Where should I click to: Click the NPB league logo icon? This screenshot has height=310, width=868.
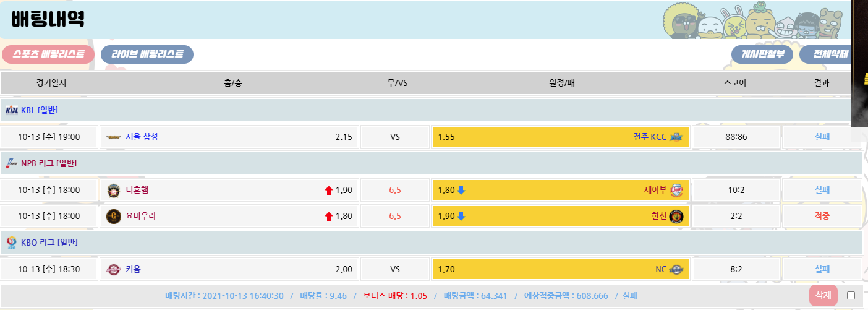12,163
